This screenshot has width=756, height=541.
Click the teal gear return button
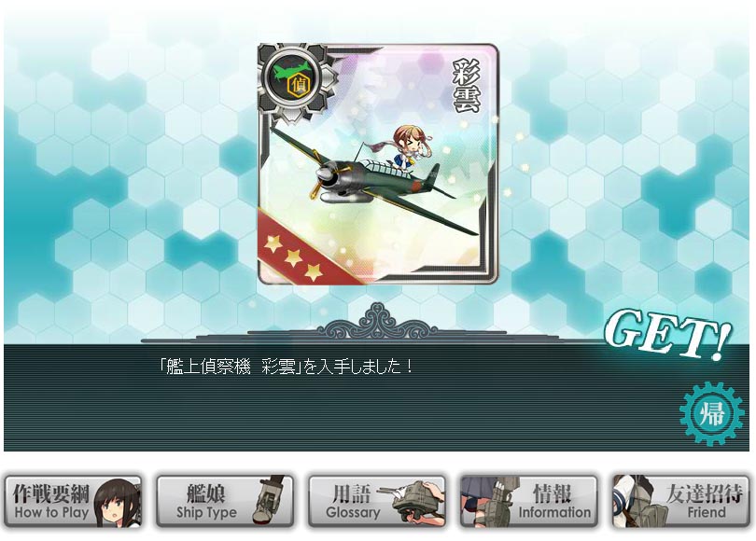pos(711,414)
